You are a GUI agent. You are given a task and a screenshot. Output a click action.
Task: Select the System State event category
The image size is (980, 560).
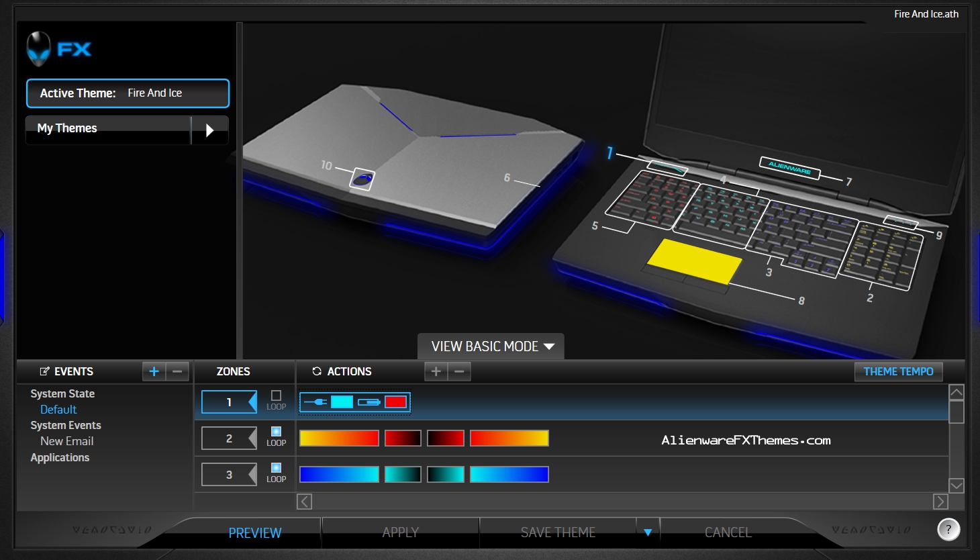(x=62, y=394)
